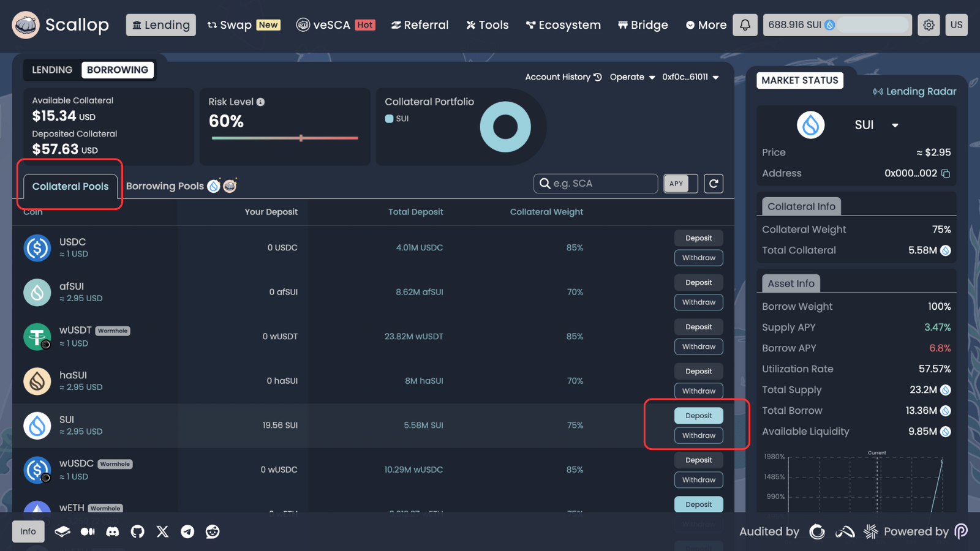
Task: Click the Scallop shell logo
Action: pyautogui.click(x=26, y=25)
